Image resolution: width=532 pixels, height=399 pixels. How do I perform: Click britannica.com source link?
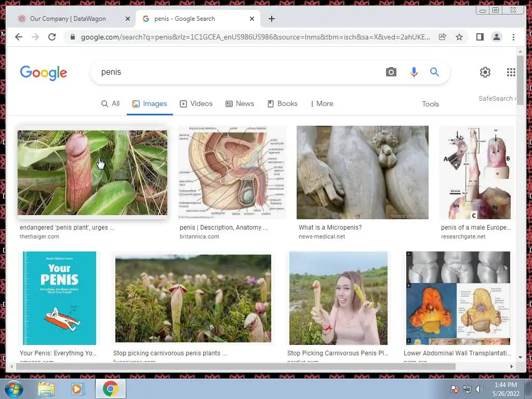click(x=199, y=236)
